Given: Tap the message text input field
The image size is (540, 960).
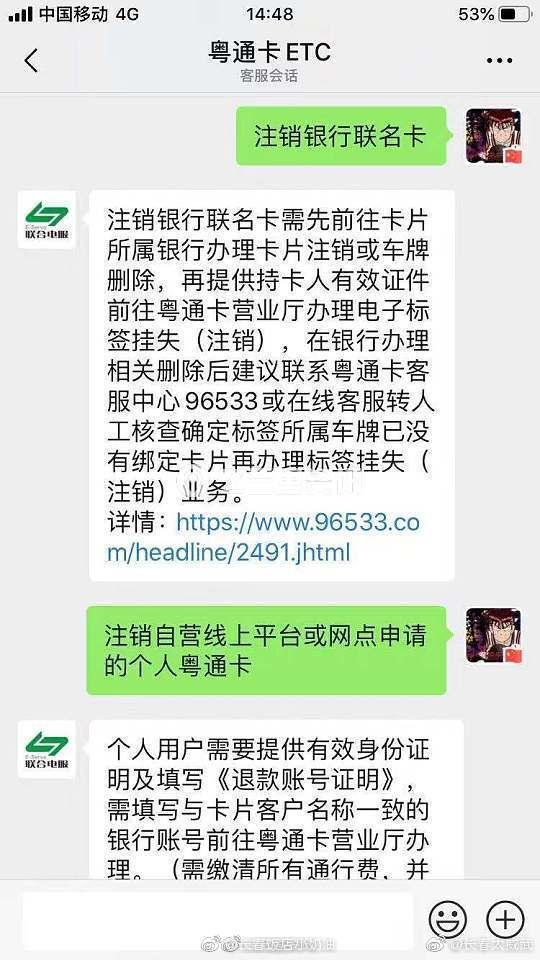Looking at the screenshot, I should (217, 920).
